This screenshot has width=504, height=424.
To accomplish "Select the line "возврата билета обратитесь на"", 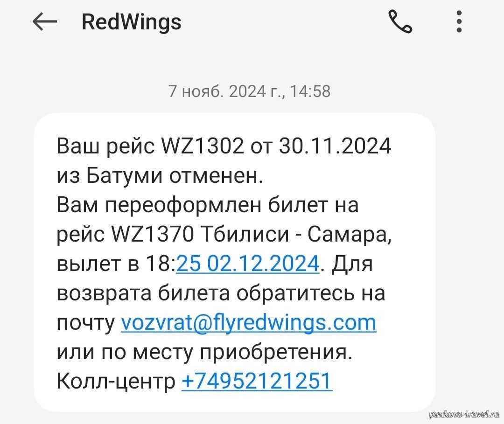I will (221, 293).
